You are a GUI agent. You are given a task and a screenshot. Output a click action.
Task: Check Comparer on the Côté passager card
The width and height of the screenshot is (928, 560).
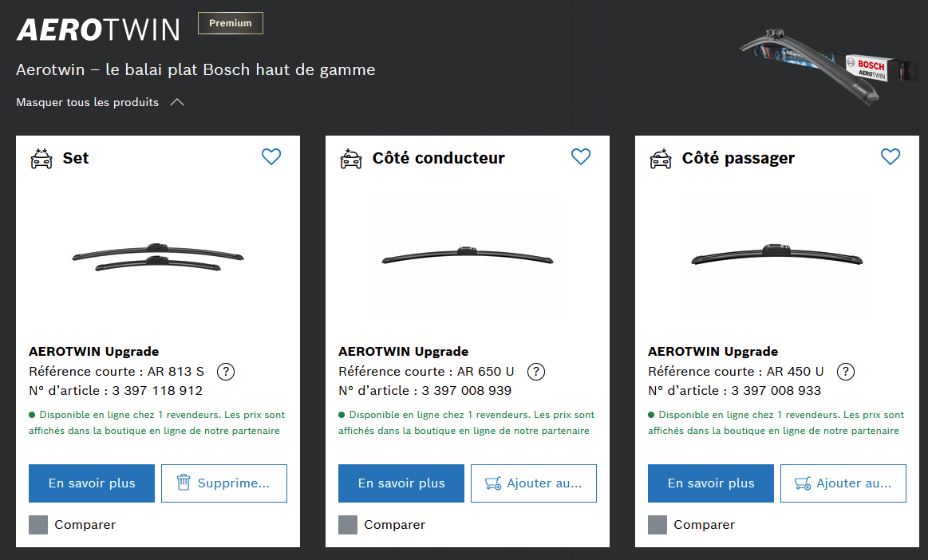point(657,525)
